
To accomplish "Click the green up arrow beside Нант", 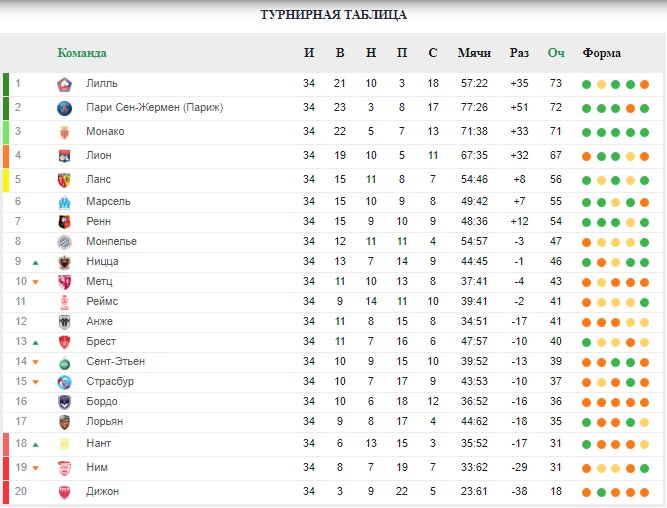I will click(x=36, y=445).
